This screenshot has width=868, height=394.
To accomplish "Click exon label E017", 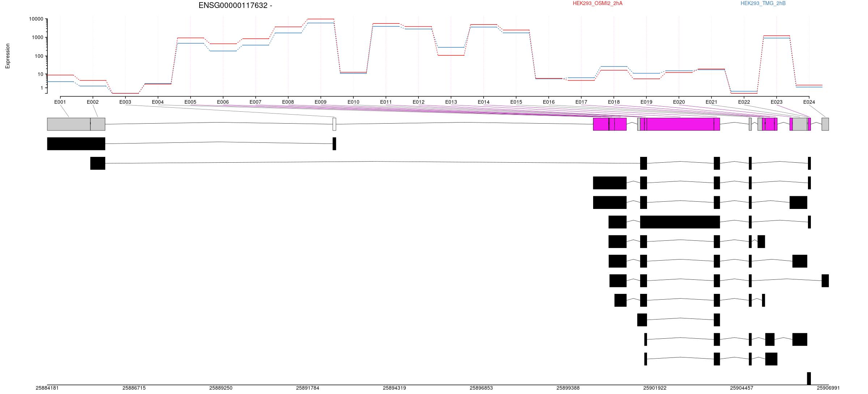I will click(581, 102).
